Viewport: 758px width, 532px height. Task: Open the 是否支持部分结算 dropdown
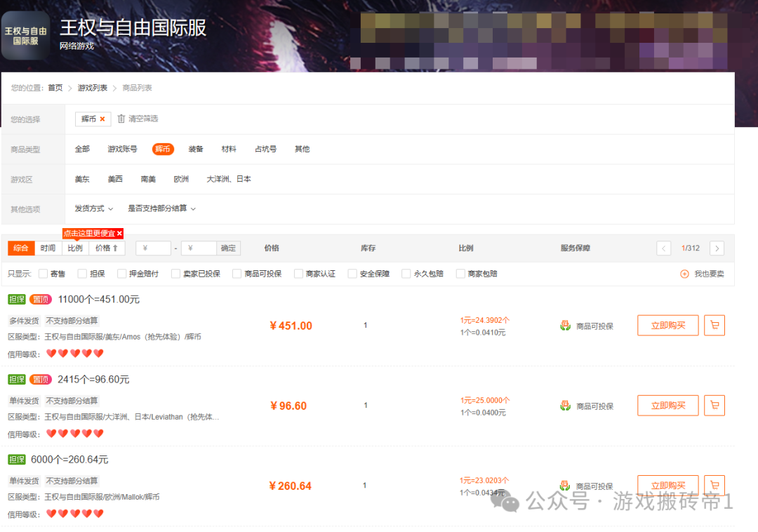tap(161, 208)
